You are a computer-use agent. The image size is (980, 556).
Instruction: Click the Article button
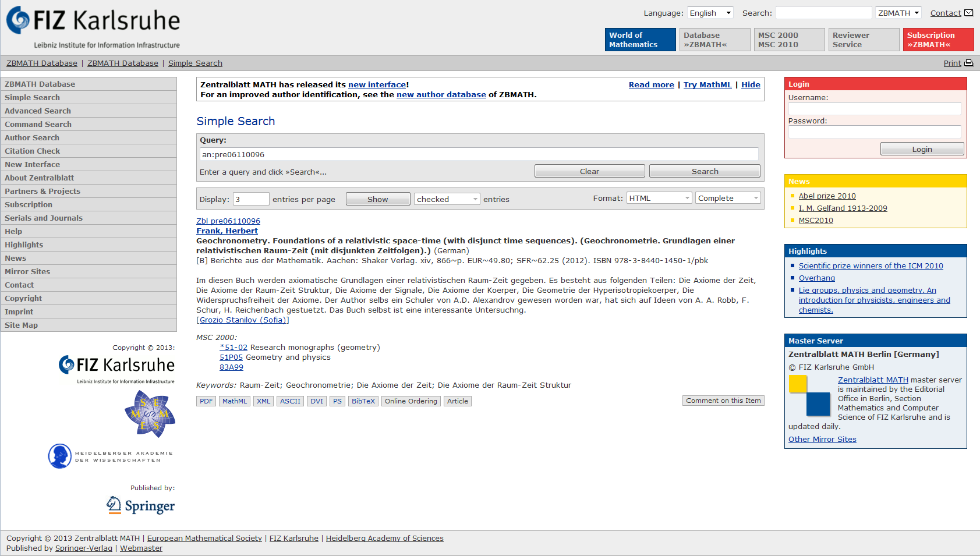[x=458, y=401]
